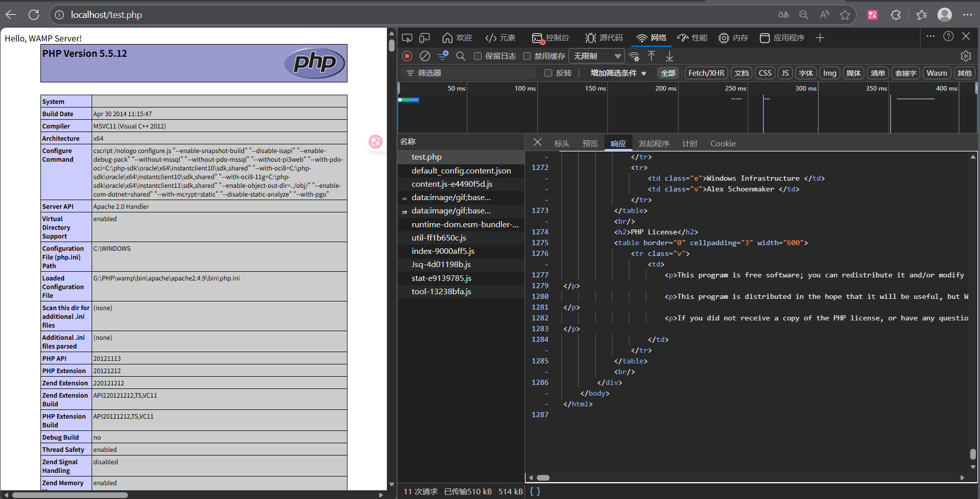Switch to the 源代码 tab in DevTools
The height and width of the screenshot is (499, 980).
(x=604, y=38)
